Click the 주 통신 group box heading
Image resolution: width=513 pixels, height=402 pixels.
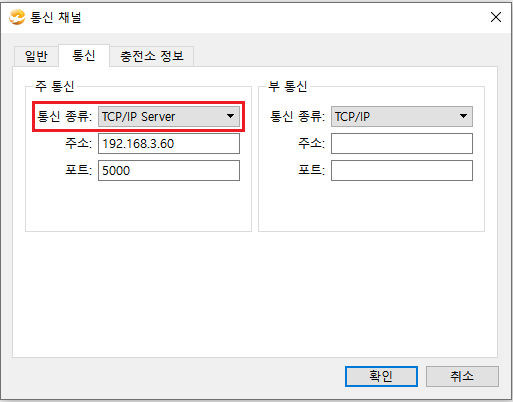tap(55, 86)
